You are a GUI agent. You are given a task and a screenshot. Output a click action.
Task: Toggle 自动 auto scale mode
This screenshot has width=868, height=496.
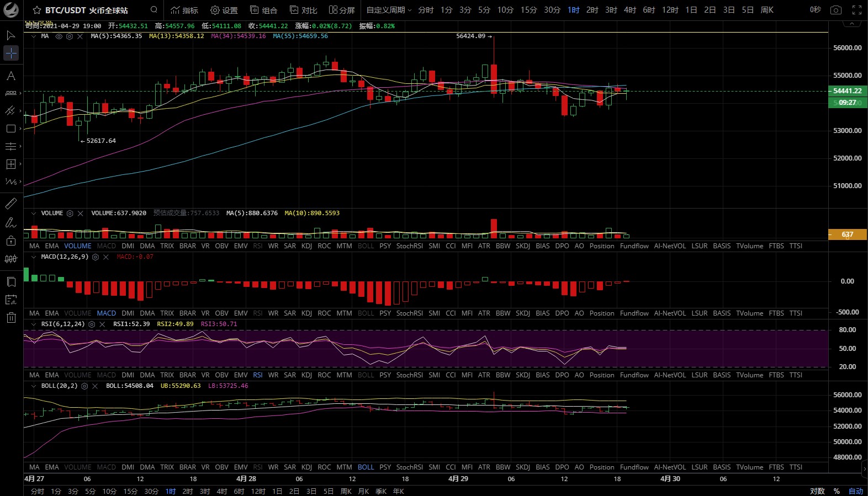(855, 491)
